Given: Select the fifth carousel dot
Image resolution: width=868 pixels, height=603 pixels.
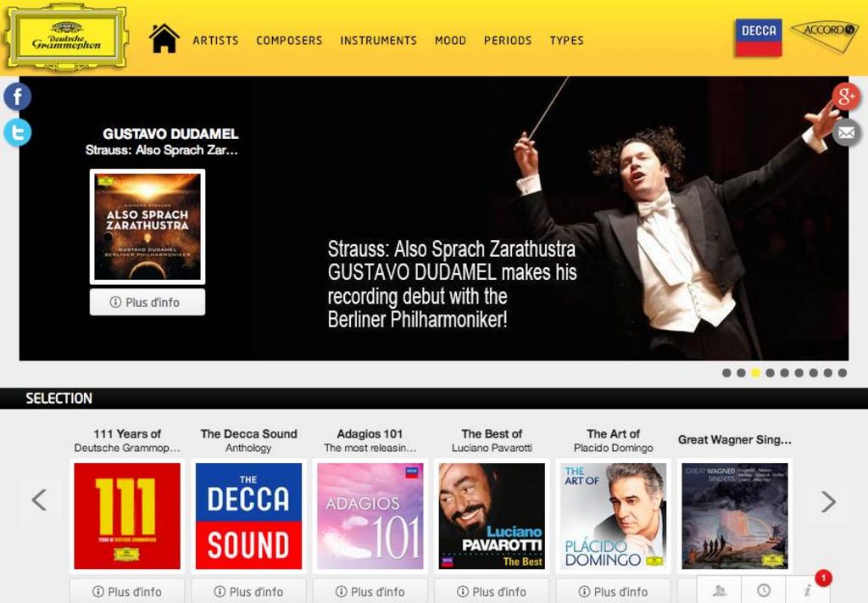Looking at the screenshot, I should coord(784,373).
